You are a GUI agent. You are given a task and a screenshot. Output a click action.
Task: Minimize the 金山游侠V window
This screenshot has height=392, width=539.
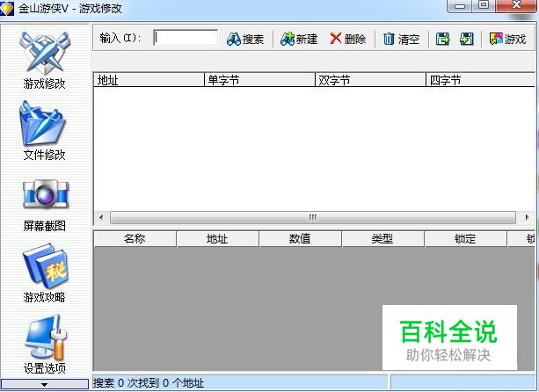click(x=460, y=6)
